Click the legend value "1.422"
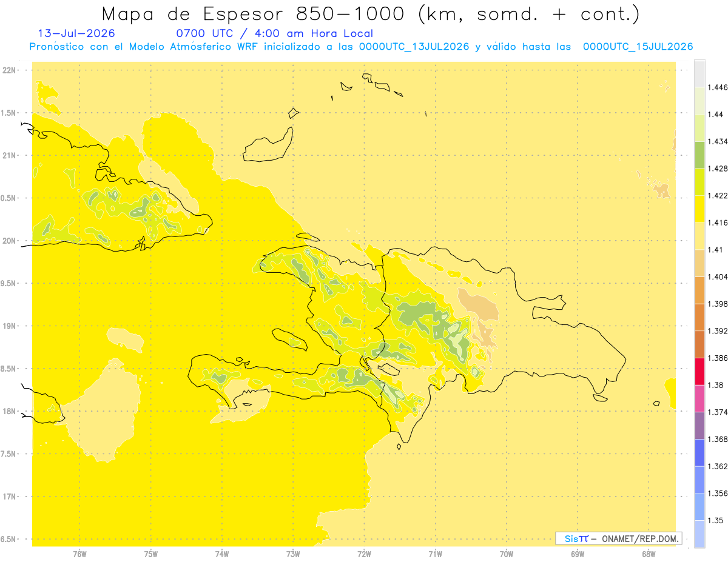This screenshot has height=562, width=728. coord(719,196)
